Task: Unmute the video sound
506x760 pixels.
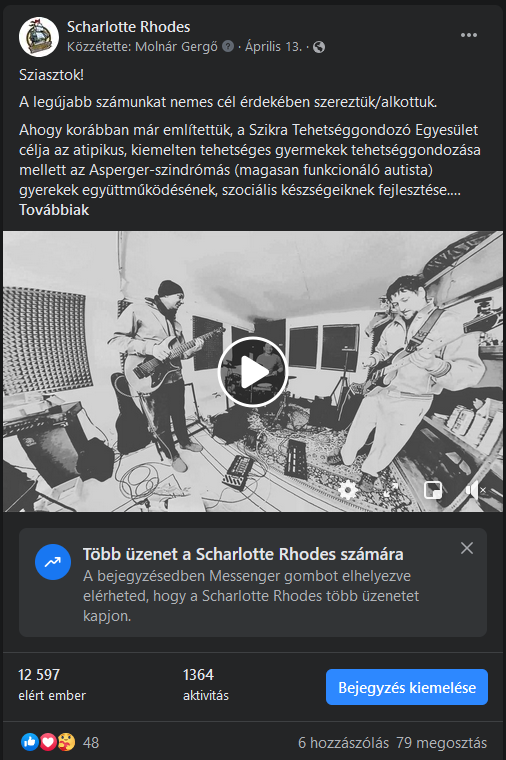Action: coord(475,491)
